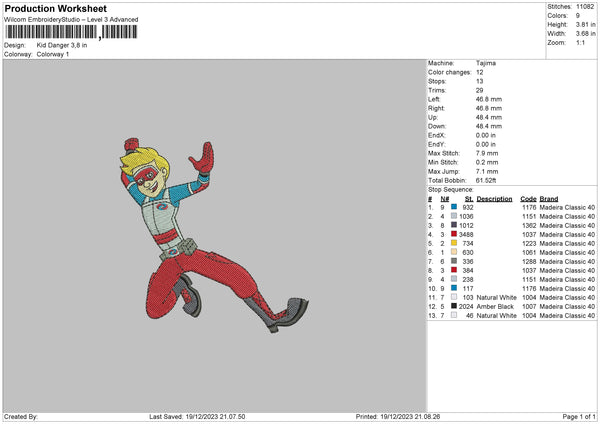Viewport: 600px width, 424px height.
Task: Click the 'N#' column header
Action: (445, 199)
